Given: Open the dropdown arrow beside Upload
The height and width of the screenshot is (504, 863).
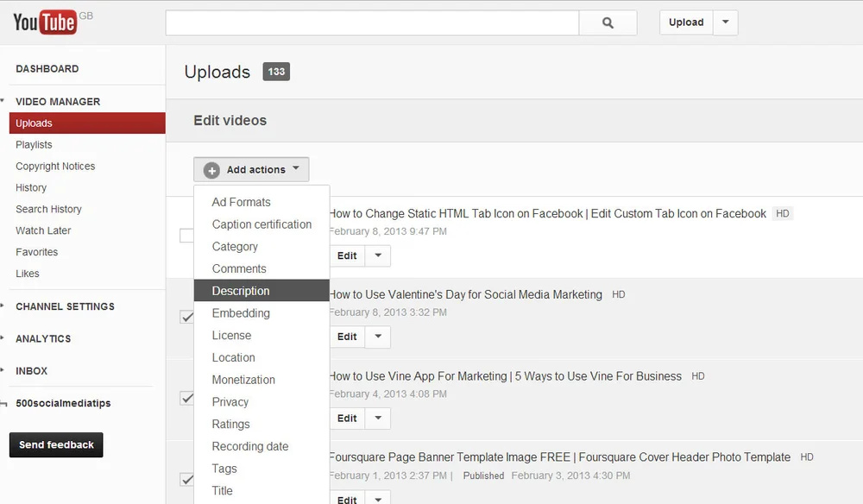Looking at the screenshot, I should pyautogui.click(x=726, y=22).
